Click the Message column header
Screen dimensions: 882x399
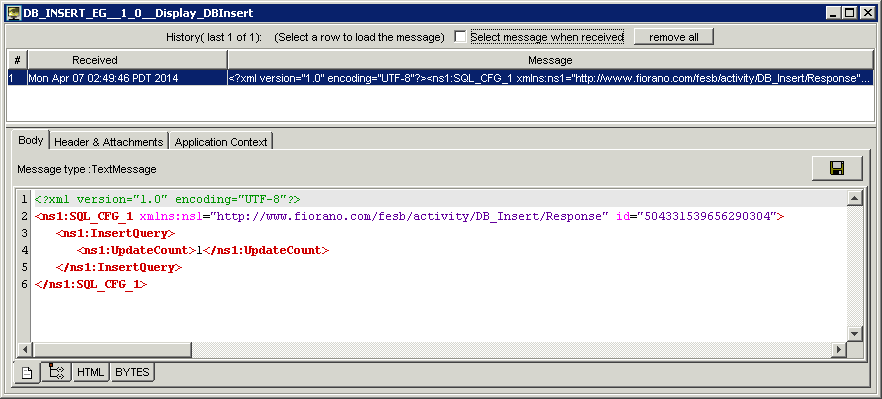point(550,60)
